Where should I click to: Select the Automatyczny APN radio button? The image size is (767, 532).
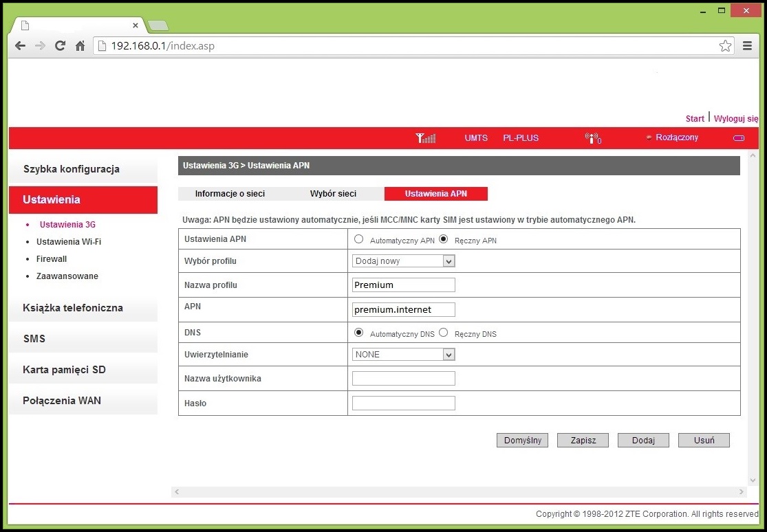pyautogui.click(x=359, y=239)
